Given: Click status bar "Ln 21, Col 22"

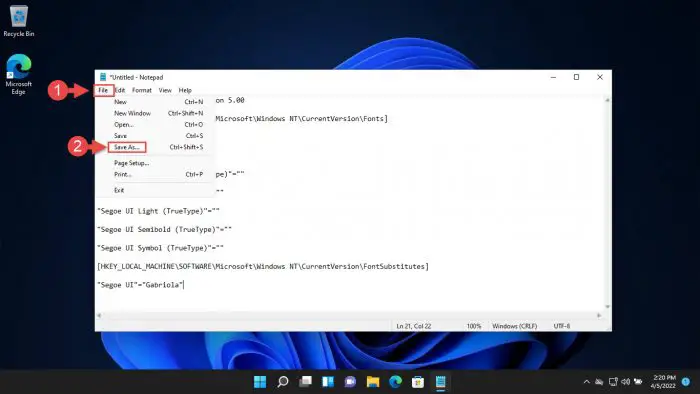Looking at the screenshot, I should tap(414, 326).
